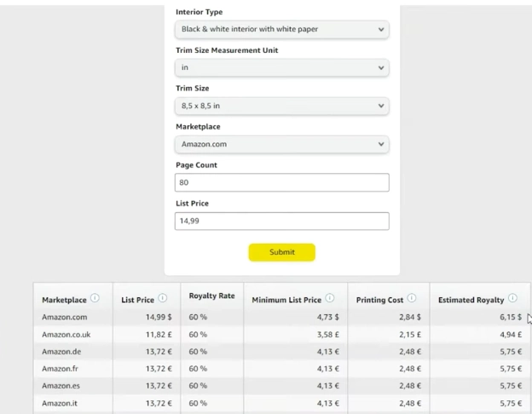
Task: Expand the Trim Size Measurement Unit dropdown
Action: pos(282,67)
